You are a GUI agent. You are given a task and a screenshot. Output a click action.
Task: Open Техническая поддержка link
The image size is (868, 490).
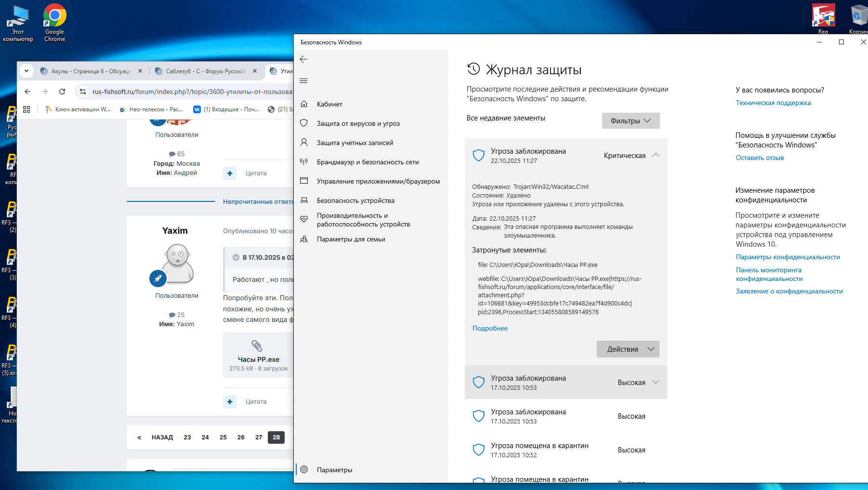click(x=773, y=103)
